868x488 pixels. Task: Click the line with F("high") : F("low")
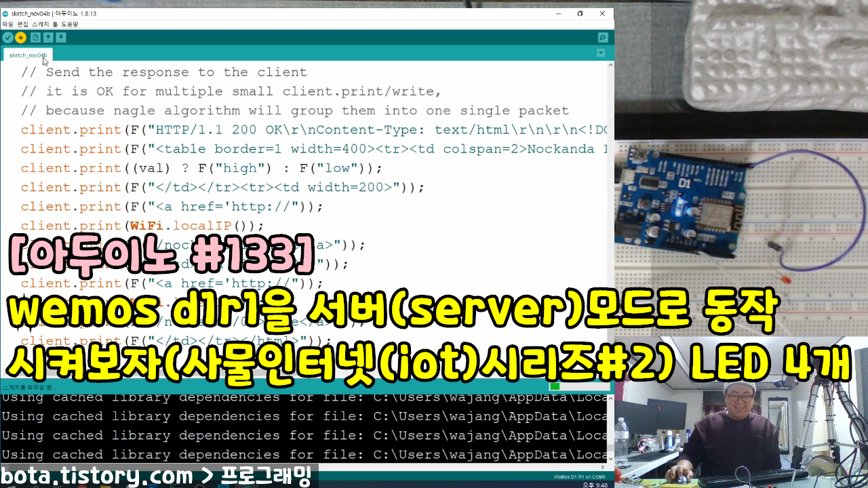201,167
